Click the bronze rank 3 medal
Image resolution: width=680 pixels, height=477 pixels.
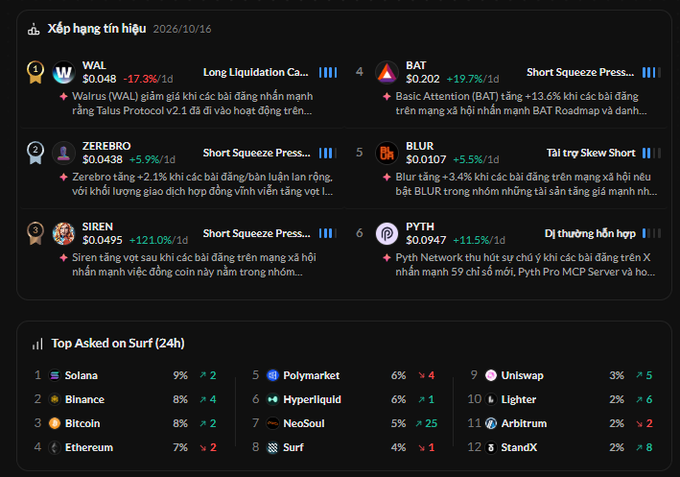point(35,233)
